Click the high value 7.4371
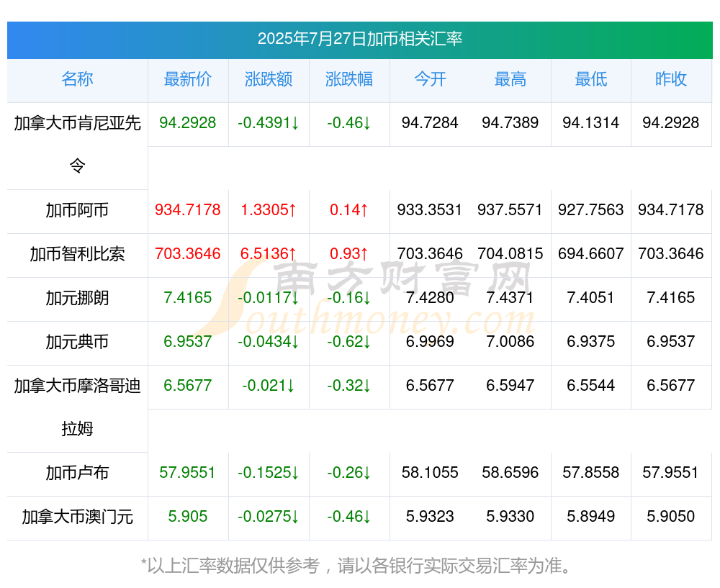 [x=510, y=298]
